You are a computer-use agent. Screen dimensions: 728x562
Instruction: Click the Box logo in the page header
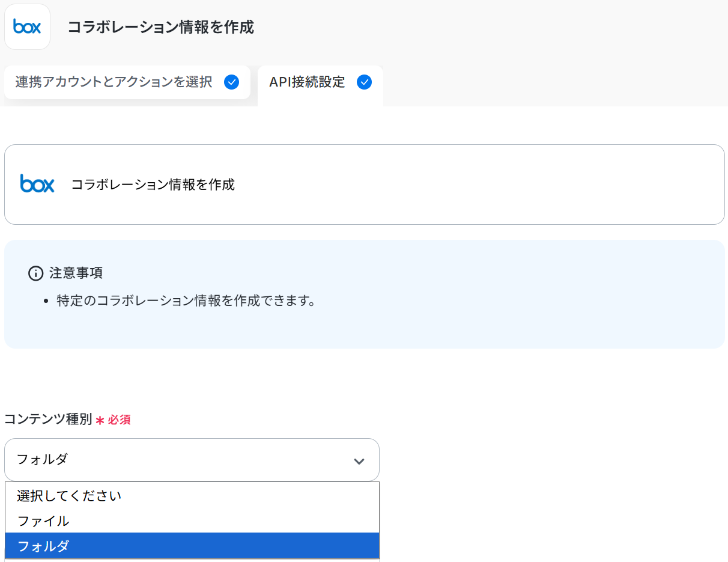pos(27,27)
